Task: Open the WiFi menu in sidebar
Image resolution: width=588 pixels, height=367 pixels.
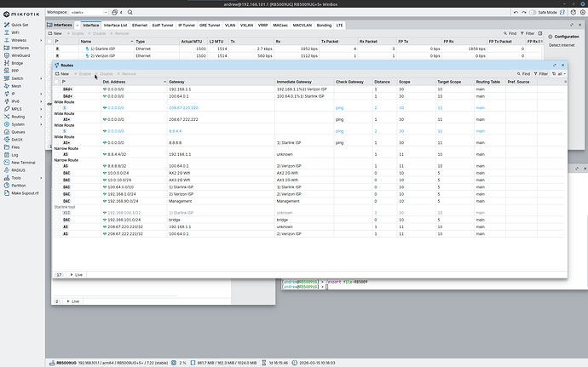Action: [x=15, y=32]
